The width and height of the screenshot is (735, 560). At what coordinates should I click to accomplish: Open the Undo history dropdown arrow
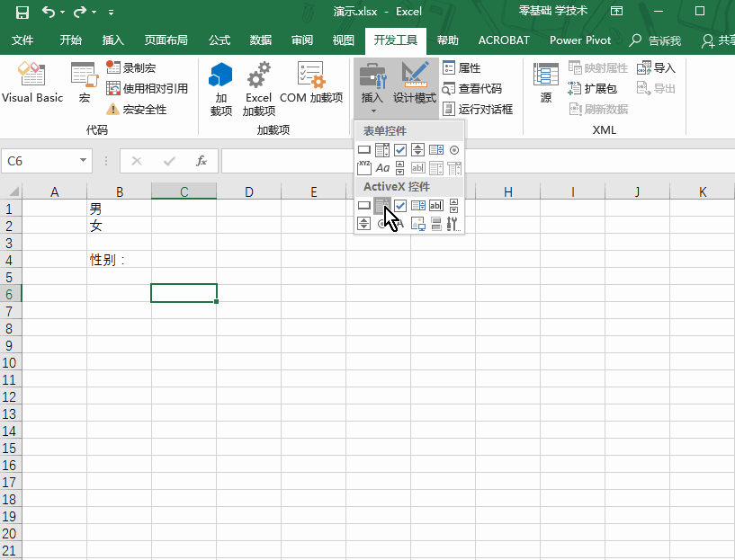point(62,13)
